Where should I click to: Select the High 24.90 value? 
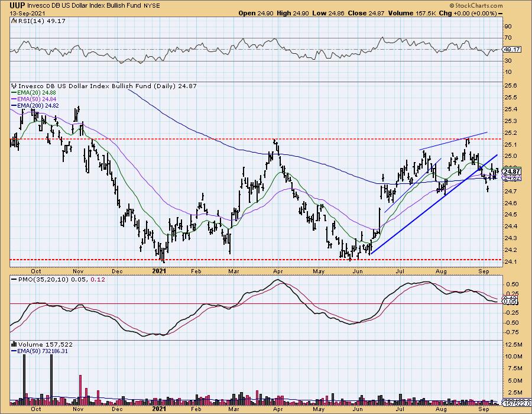click(x=293, y=13)
